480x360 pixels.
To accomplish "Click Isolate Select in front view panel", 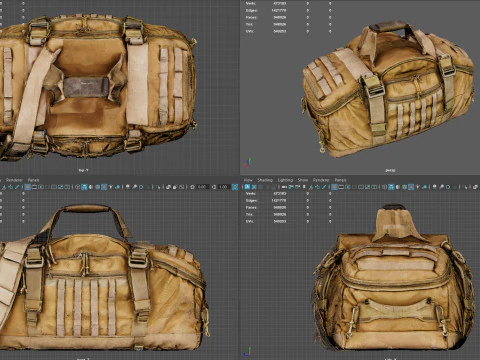I will (158, 187).
